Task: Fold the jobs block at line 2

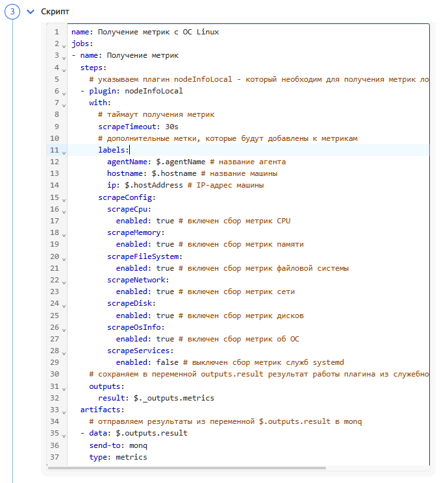Action: tap(64, 45)
